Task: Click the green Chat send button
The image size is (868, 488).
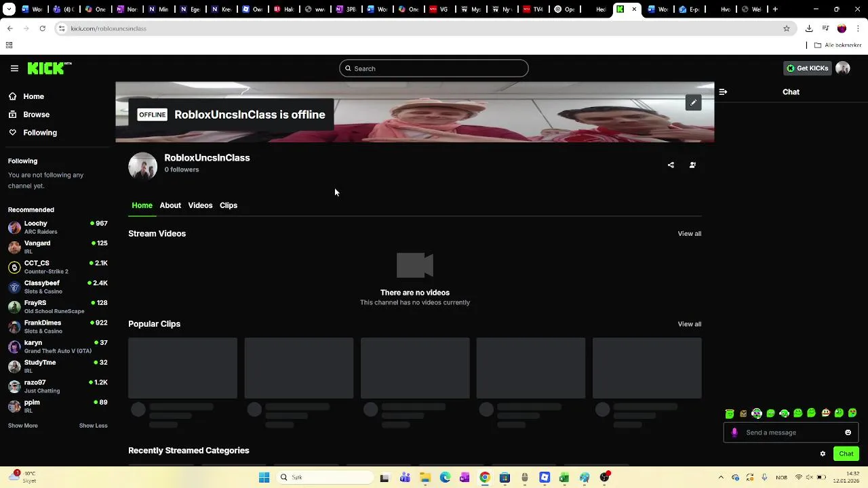Action: [846, 453]
